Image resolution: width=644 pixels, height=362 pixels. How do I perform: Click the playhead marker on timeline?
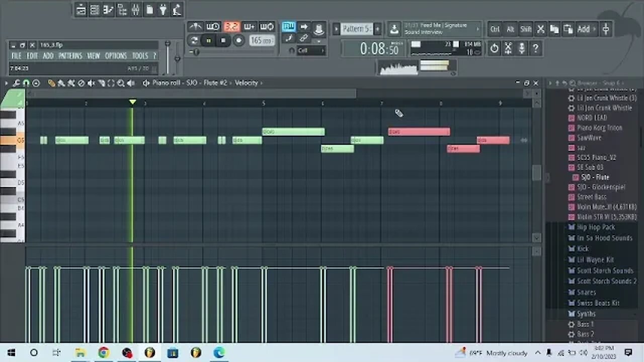[x=132, y=102]
